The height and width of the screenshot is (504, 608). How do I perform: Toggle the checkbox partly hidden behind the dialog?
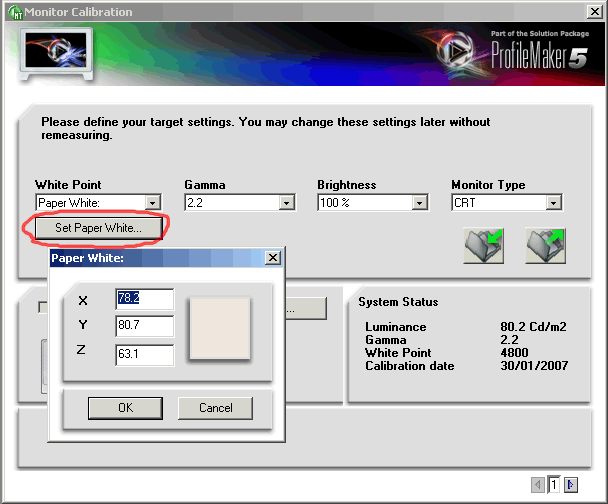pyautogui.click(x=43, y=307)
